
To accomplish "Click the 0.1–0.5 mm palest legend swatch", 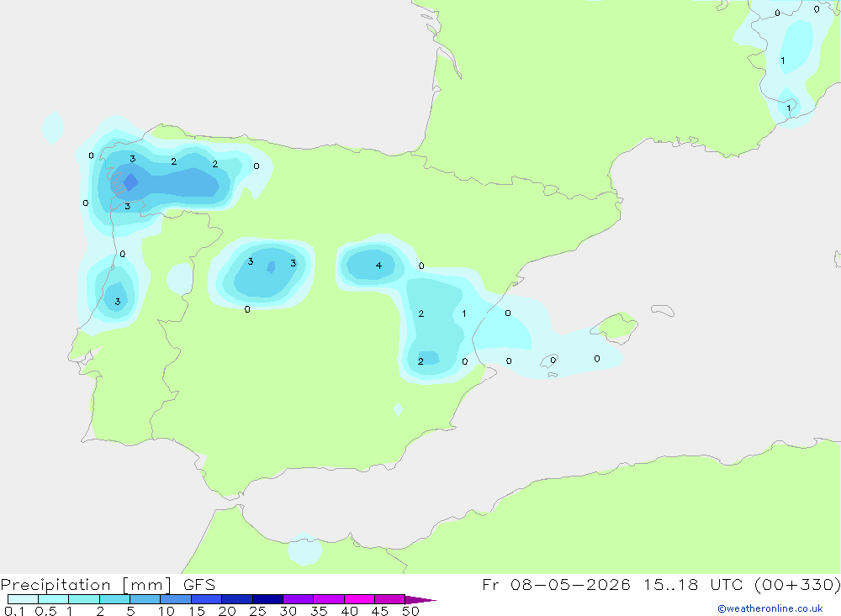I will coord(23,599).
